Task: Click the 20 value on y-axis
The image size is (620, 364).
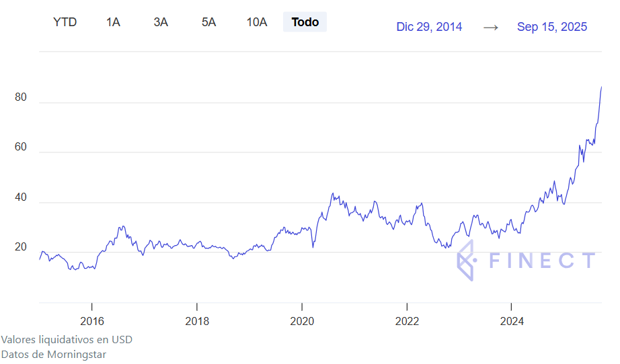Action: coord(21,247)
